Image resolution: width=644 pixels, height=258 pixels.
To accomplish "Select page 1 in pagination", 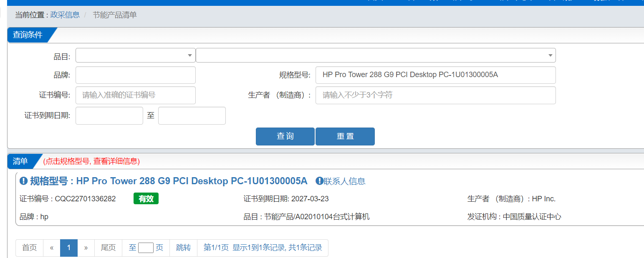I will [x=69, y=248].
